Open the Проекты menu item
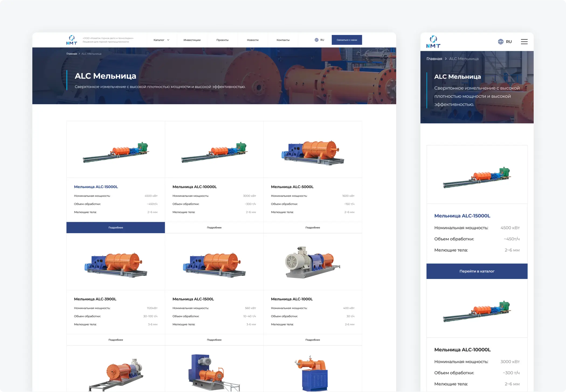566x392 pixels. (222, 40)
